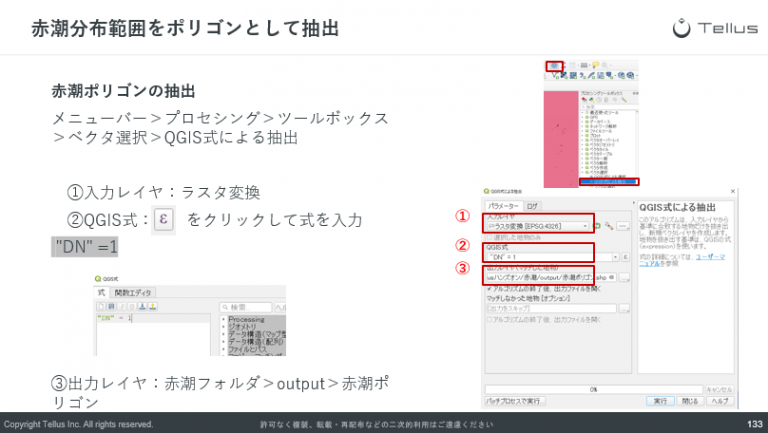Click the export expressions up-arrow icon

[152, 307]
